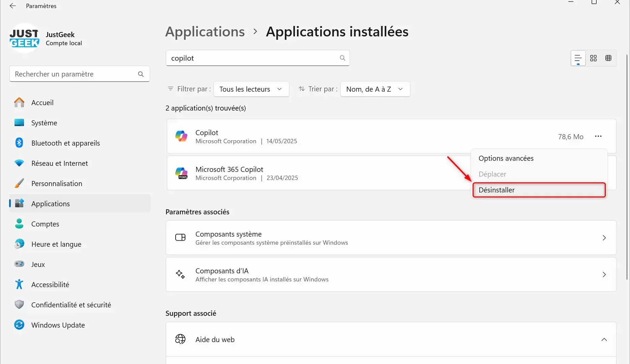Click the Accessibilité figure icon
630x364 pixels.
click(x=19, y=284)
